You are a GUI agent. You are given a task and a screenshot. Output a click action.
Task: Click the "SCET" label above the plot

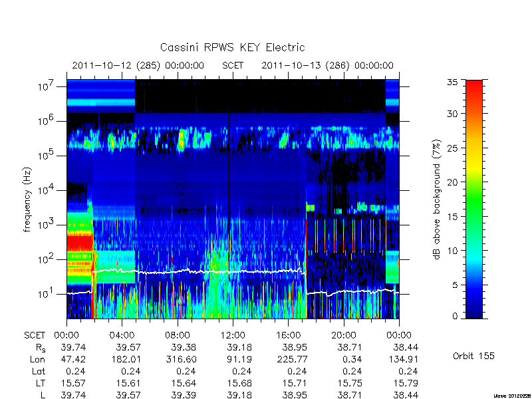pyautogui.click(x=233, y=65)
